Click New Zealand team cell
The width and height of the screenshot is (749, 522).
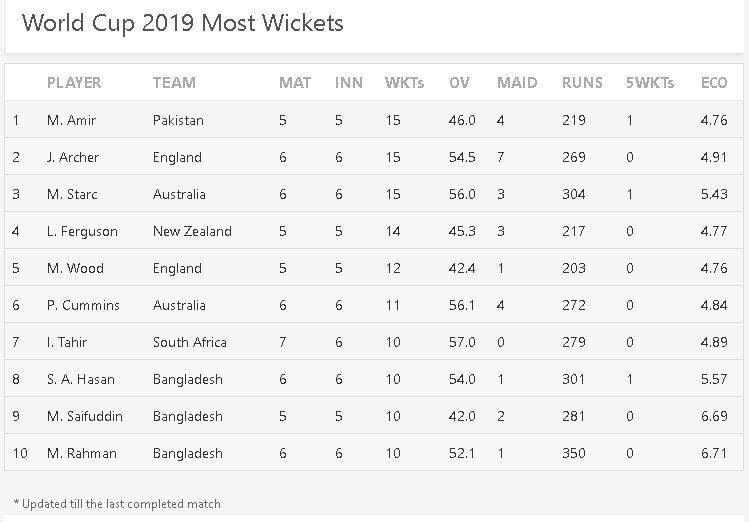point(192,231)
